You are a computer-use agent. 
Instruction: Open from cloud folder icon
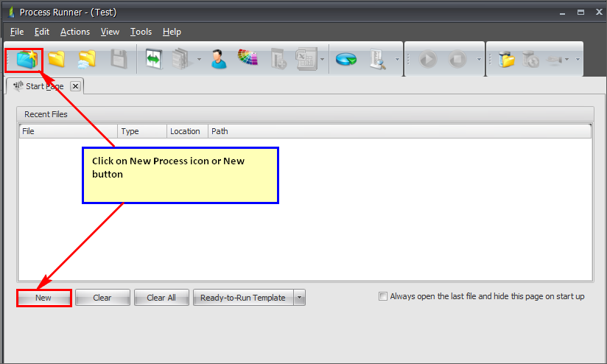86,59
